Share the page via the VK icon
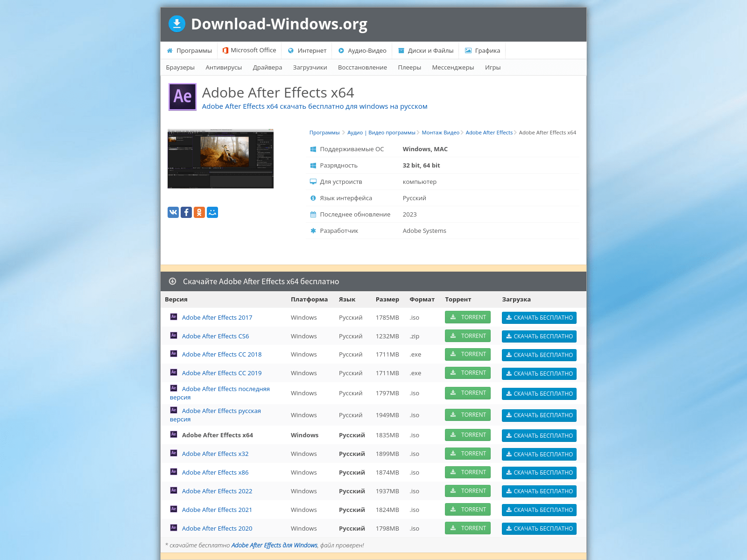This screenshot has width=747, height=560. tap(173, 212)
